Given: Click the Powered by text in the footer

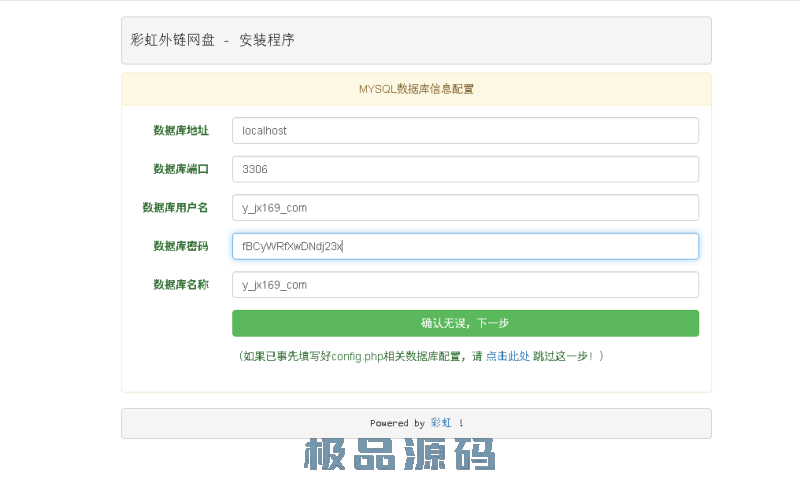Looking at the screenshot, I should (x=397, y=423).
